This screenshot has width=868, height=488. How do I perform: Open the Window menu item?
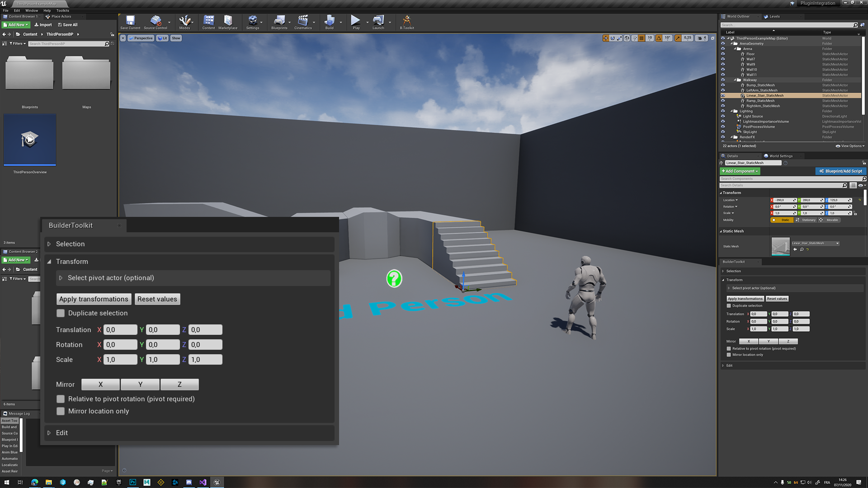coord(32,10)
